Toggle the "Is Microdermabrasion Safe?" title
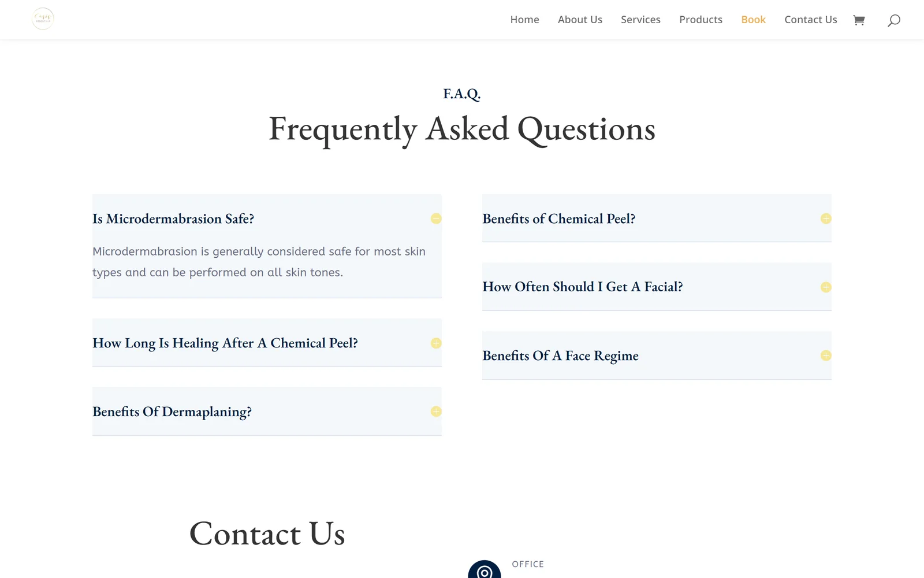Screen dimensions: 924x578 click(173, 219)
